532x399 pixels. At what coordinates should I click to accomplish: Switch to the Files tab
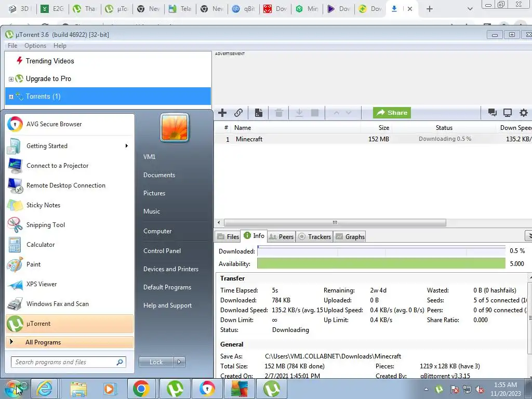(x=228, y=236)
